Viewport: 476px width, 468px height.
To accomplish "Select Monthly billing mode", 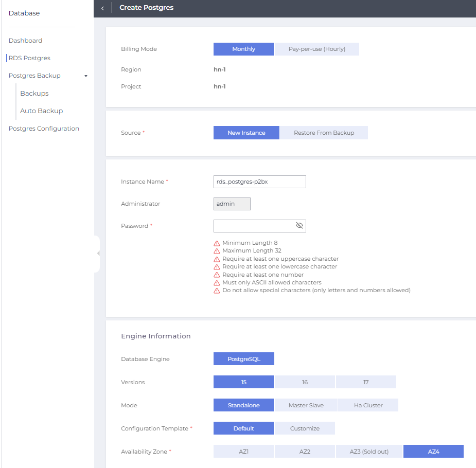I will coord(243,49).
